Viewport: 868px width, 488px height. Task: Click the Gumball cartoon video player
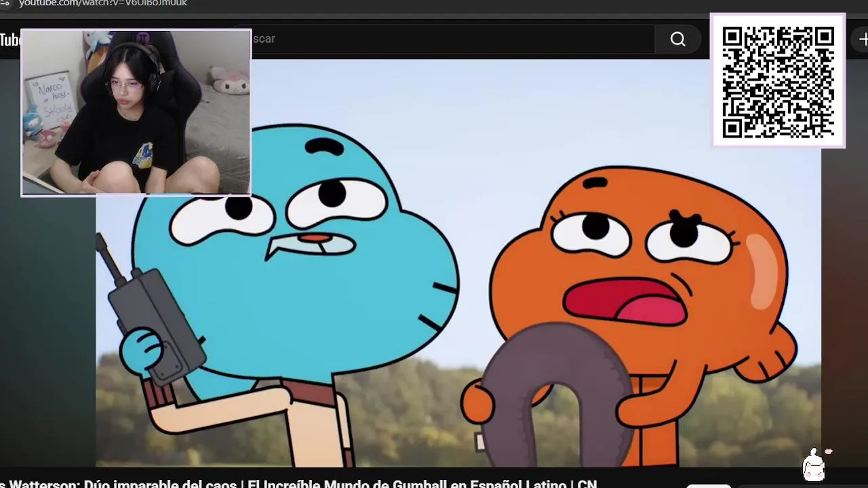458,263
